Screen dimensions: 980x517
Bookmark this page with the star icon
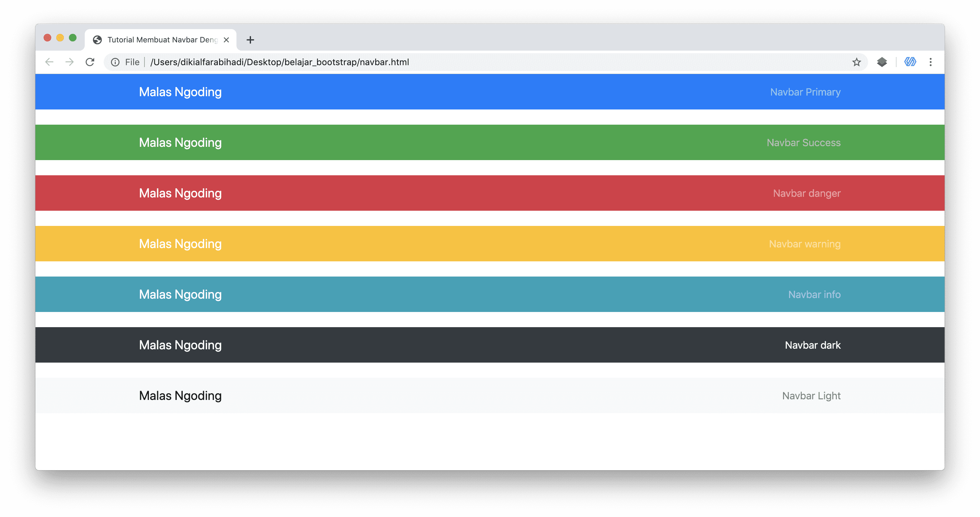pos(856,62)
